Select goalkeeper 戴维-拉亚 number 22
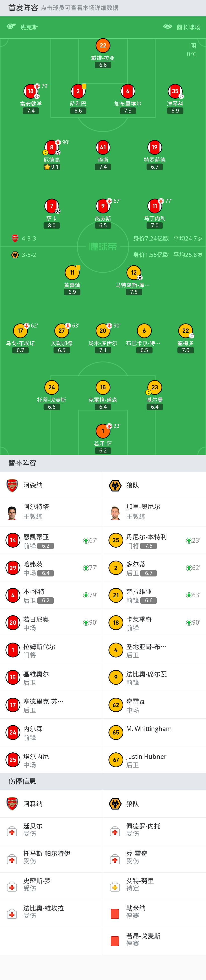The width and height of the screenshot is (206, 980). point(103,45)
